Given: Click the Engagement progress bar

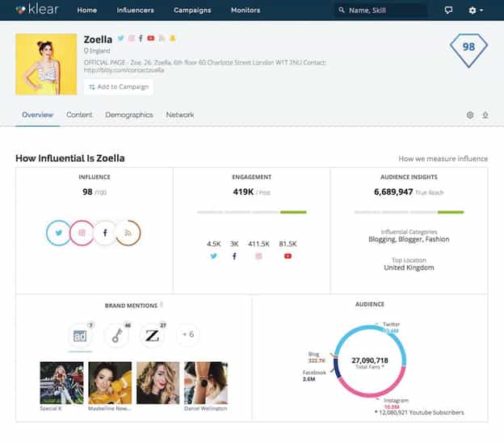Looking at the screenshot, I should pyautogui.click(x=252, y=213).
